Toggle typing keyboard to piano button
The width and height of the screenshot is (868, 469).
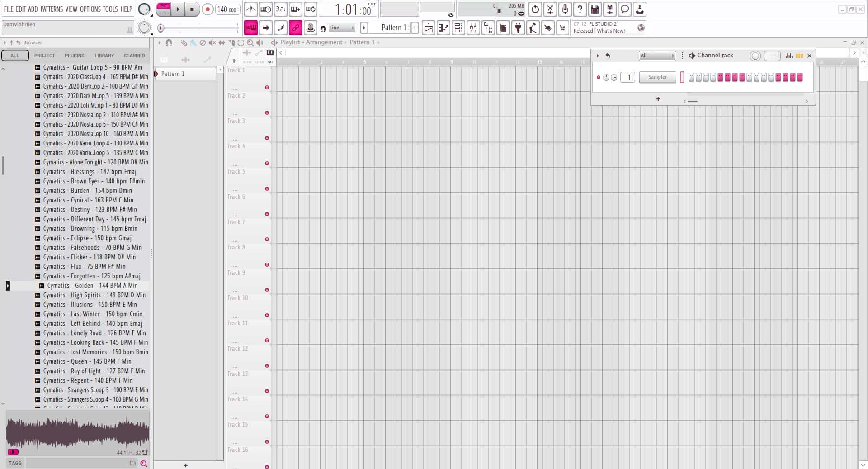tap(251, 28)
